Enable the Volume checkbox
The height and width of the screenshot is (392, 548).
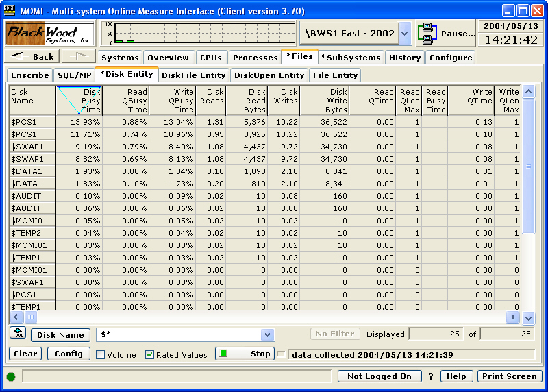pos(100,354)
